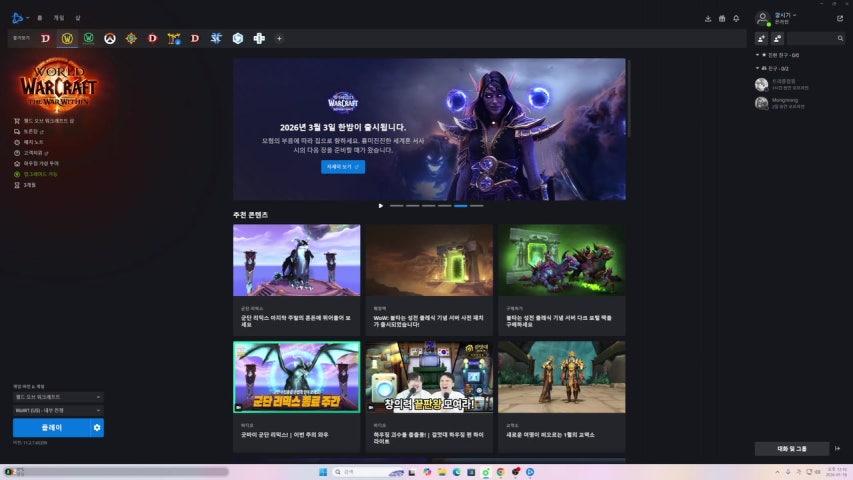Select Diablo icon beside the favorites label
The image size is (853, 480).
[x=46, y=38]
